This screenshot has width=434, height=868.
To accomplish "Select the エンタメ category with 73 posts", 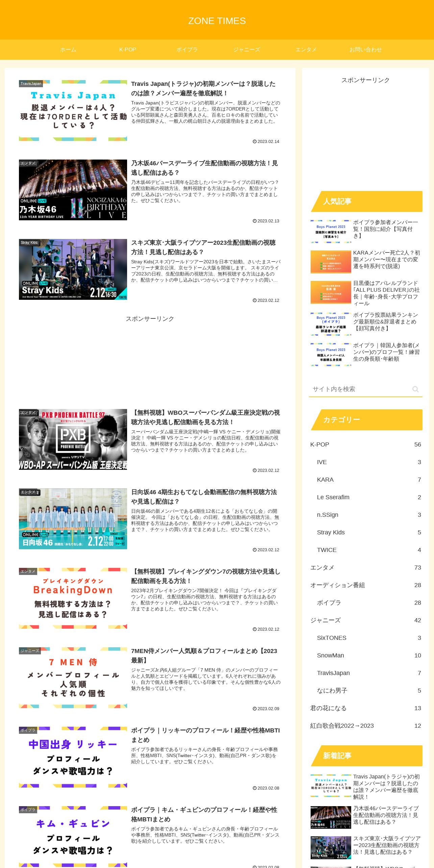I will tap(366, 568).
